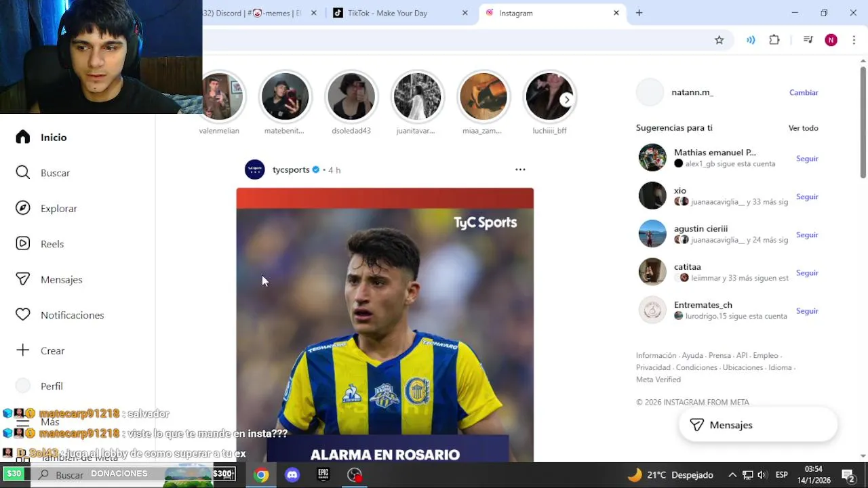
Task: Follow Entremates_ch
Action: click(807, 310)
